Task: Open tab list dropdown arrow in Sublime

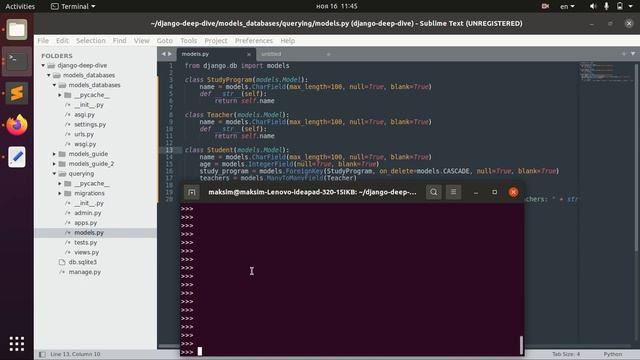Action: tap(633, 54)
